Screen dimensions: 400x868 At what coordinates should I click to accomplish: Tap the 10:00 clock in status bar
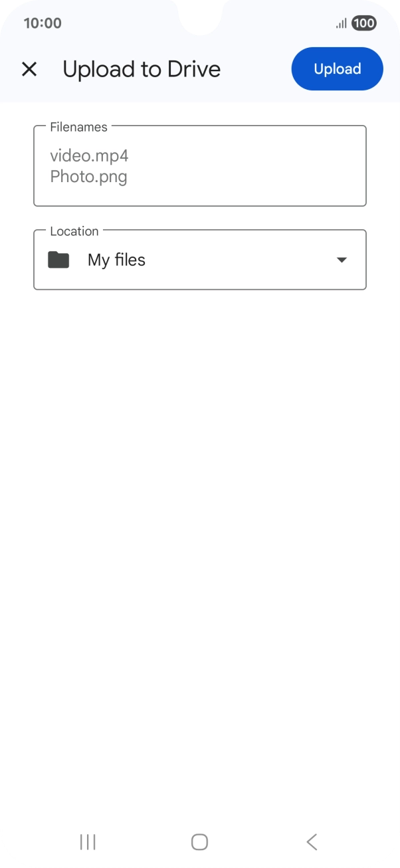[x=43, y=23]
